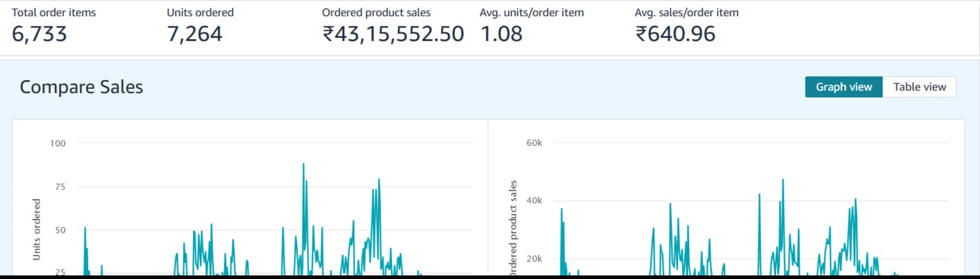Select Avg. sales/order item value ₹640.96
Image resolution: width=980 pixels, height=279 pixels.
pos(675,33)
